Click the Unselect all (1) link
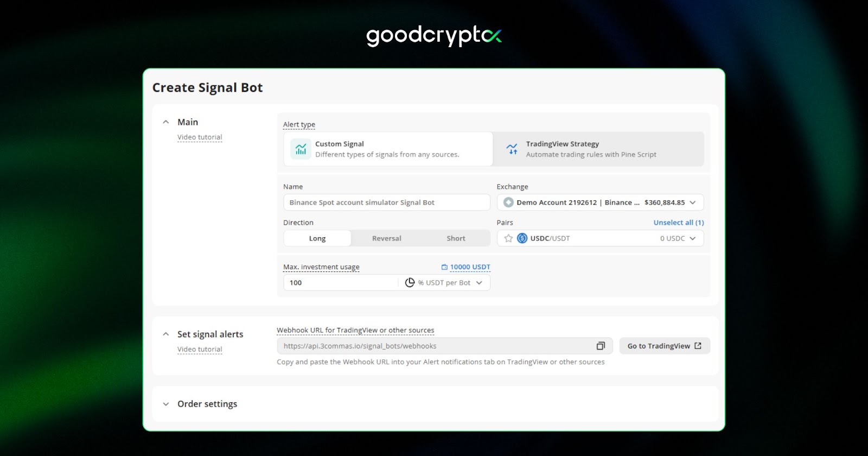 (x=678, y=223)
